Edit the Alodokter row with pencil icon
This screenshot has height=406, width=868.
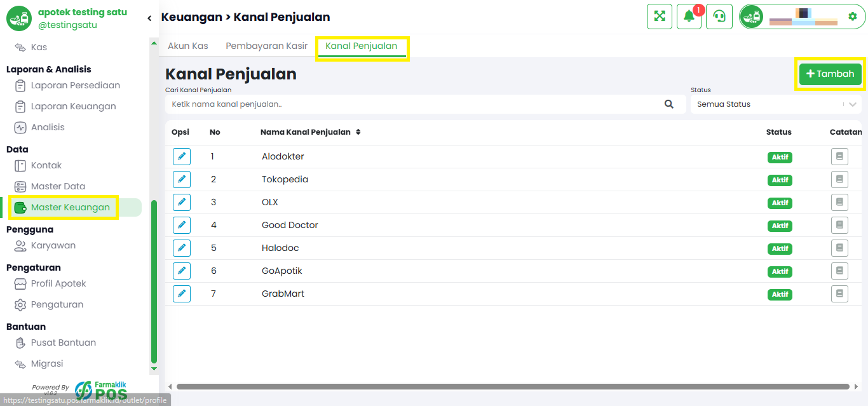pyautogui.click(x=182, y=156)
